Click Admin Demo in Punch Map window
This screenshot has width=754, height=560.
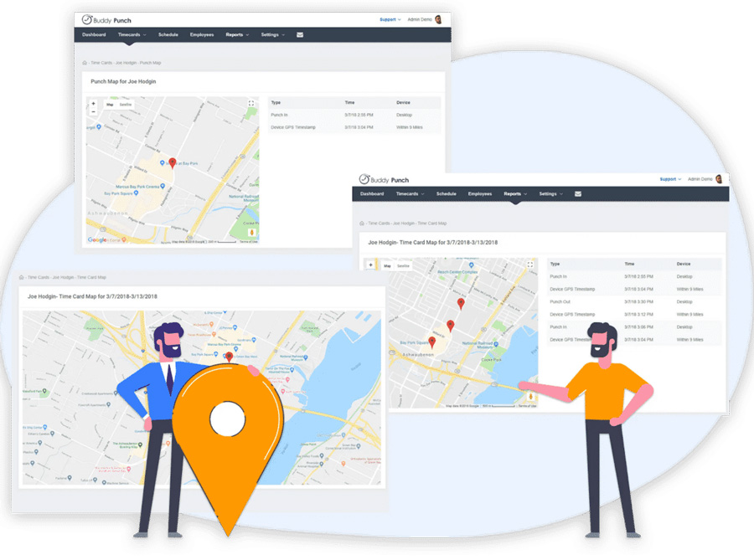pos(420,20)
